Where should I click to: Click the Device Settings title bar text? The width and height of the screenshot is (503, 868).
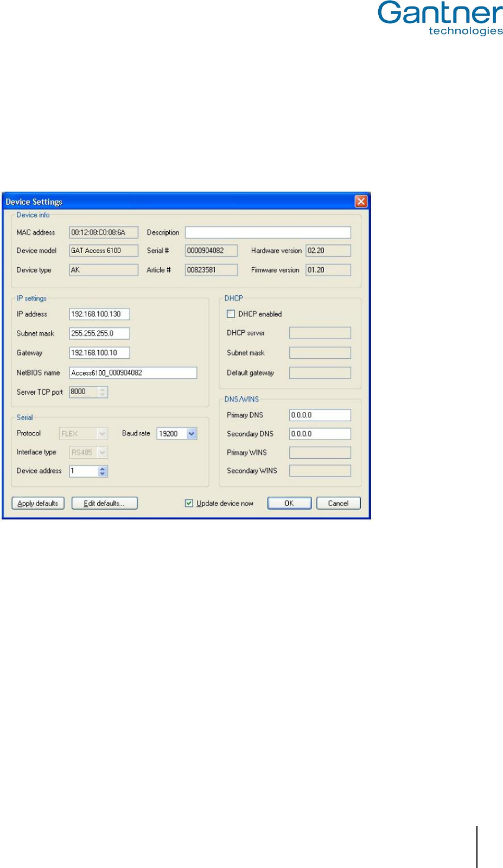click(34, 202)
